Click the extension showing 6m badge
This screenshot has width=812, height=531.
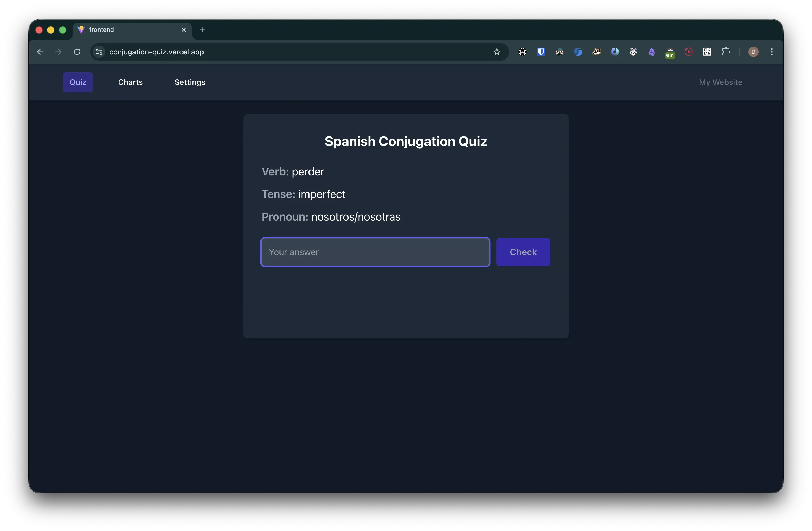(x=670, y=53)
